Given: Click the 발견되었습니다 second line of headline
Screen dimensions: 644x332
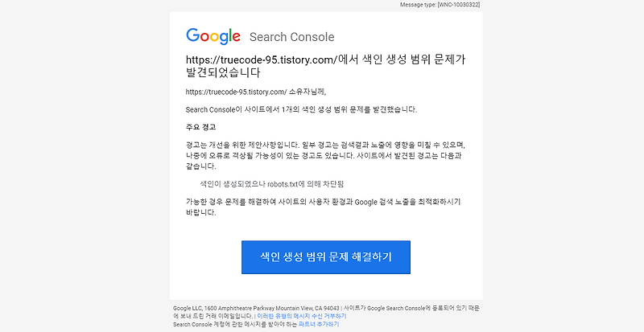Looking at the screenshot, I should click(223, 73).
